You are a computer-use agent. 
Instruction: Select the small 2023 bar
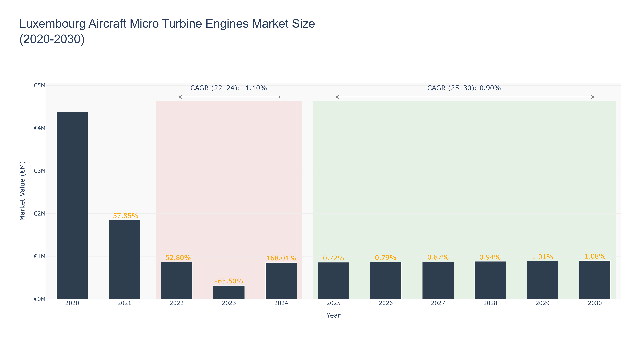click(229, 292)
